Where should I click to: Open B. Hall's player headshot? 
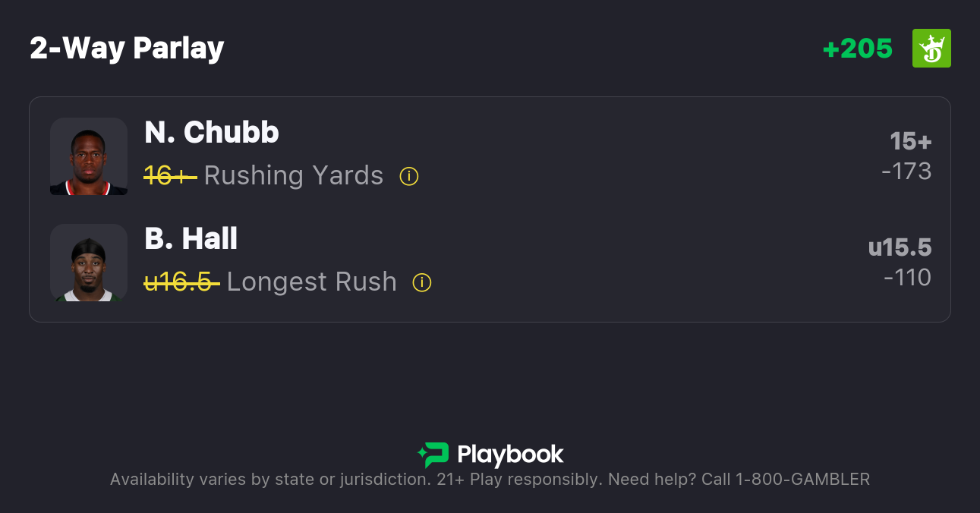89,263
